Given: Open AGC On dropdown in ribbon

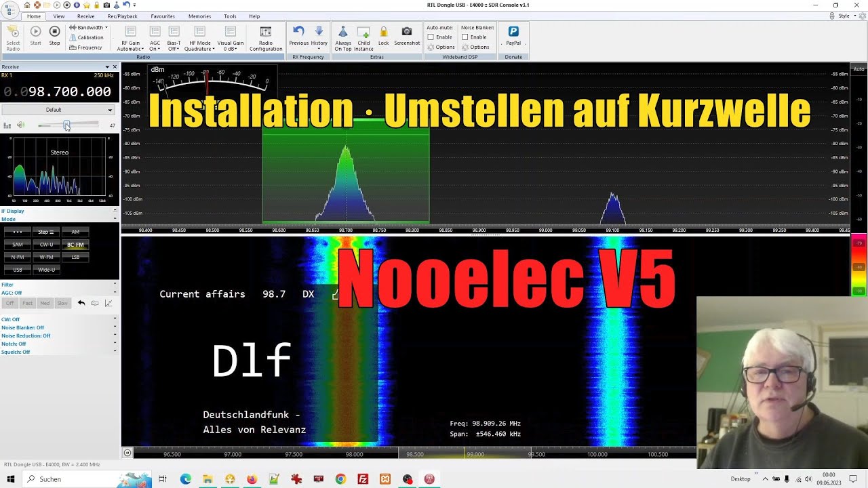Looking at the screenshot, I should [x=155, y=39].
